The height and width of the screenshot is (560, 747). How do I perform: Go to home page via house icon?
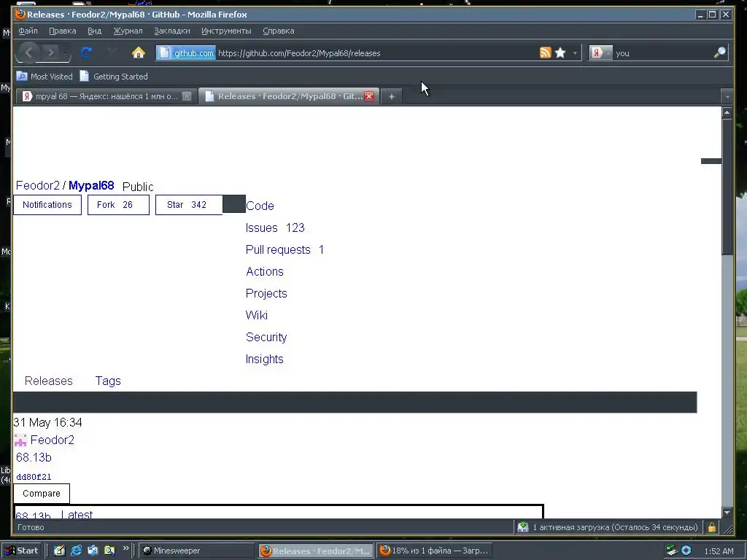[138, 52]
